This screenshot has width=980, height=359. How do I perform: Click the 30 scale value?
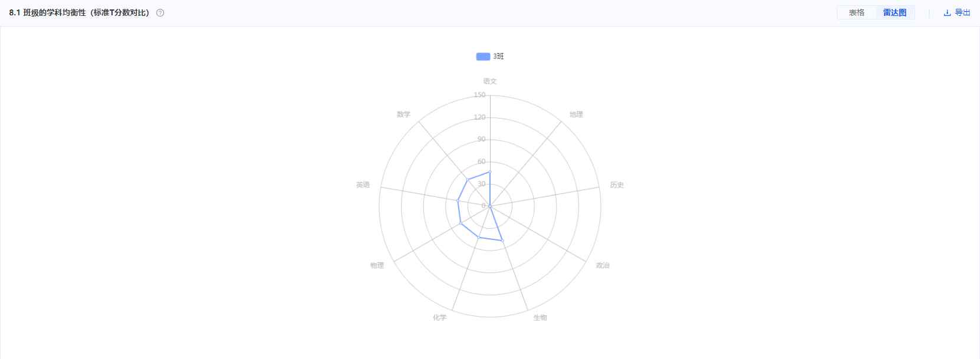[x=482, y=184]
